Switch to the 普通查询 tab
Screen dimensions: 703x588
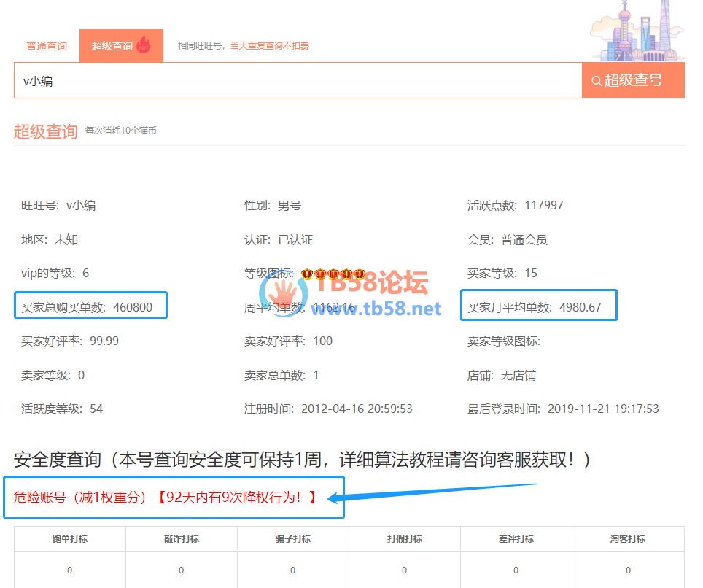pyautogui.click(x=47, y=46)
